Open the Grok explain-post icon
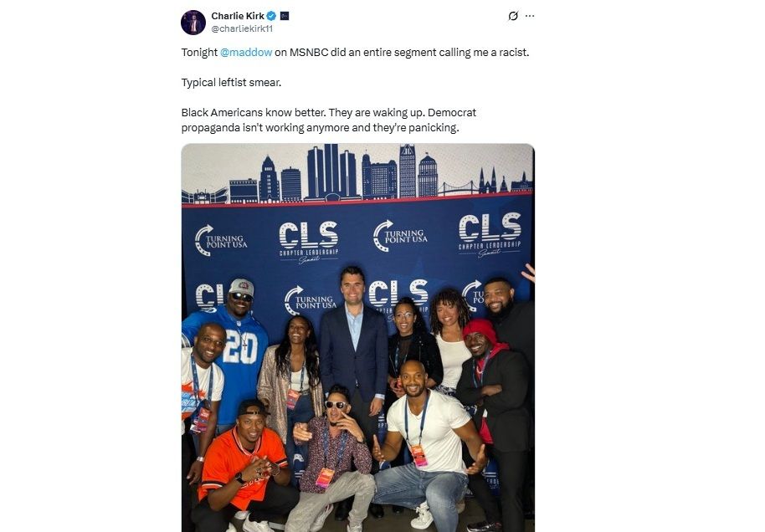The image size is (765, 532). pyautogui.click(x=513, y=16)
